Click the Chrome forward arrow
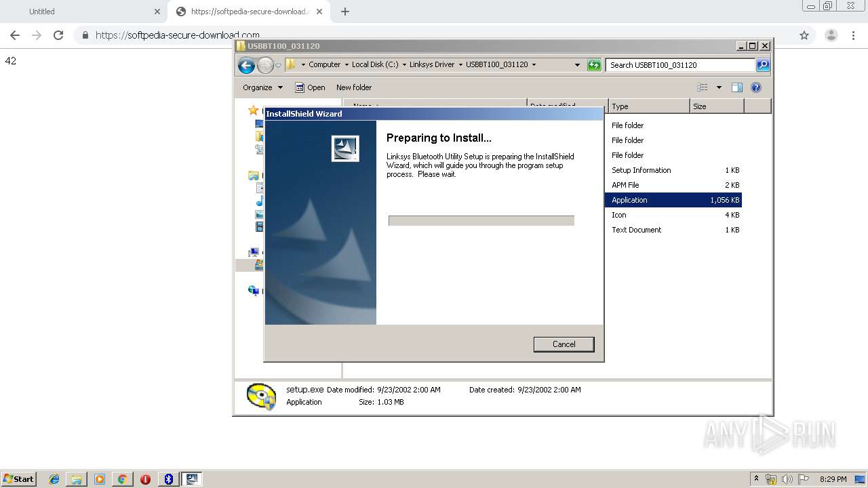Image resolution: width=868 pixels, height=488 pixels. pyautogui.click(x=37, y=35)
